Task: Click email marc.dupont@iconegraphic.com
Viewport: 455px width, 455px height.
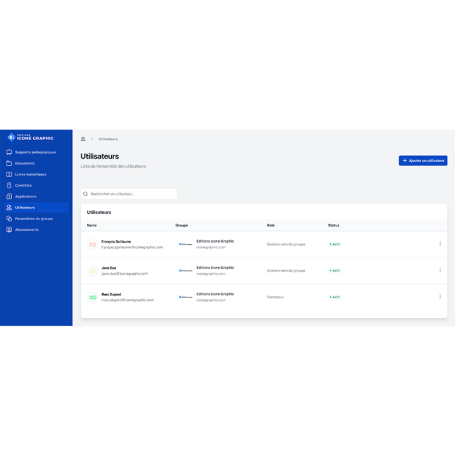Action: (x=128, y=300)
